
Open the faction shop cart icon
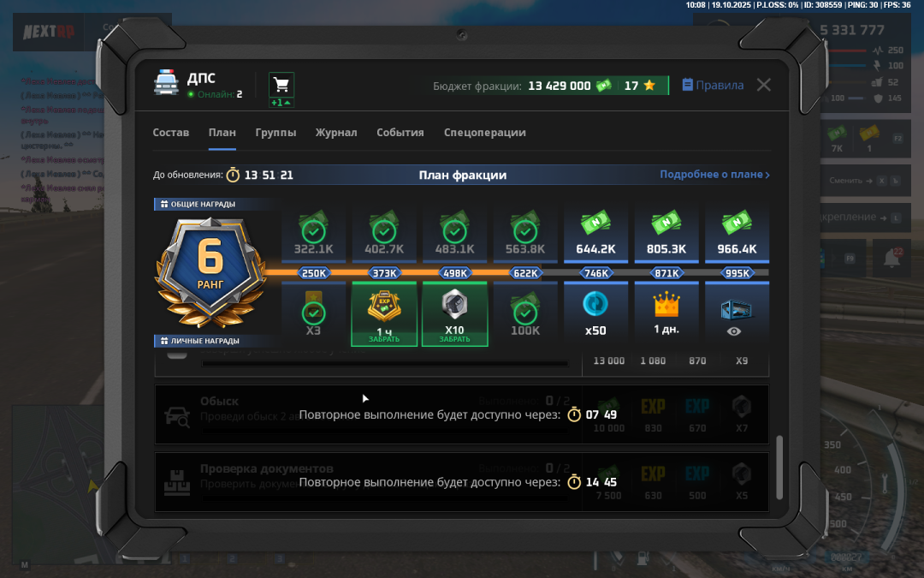click(x=281, y=85)
